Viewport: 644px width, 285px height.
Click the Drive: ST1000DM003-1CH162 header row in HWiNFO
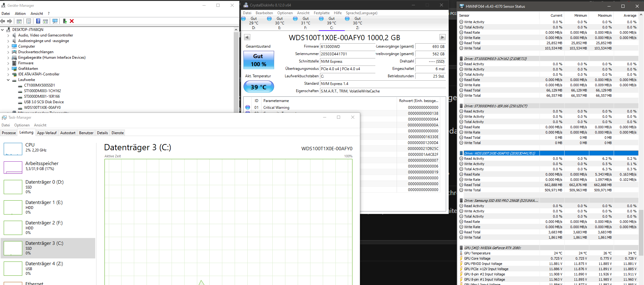click(549, 59)
